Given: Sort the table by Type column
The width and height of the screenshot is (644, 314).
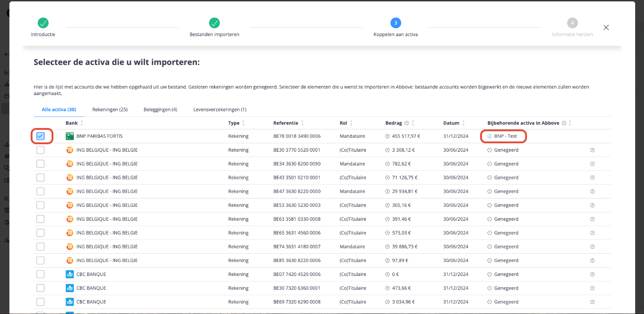Looking at the screenshot, I should 243,123.
